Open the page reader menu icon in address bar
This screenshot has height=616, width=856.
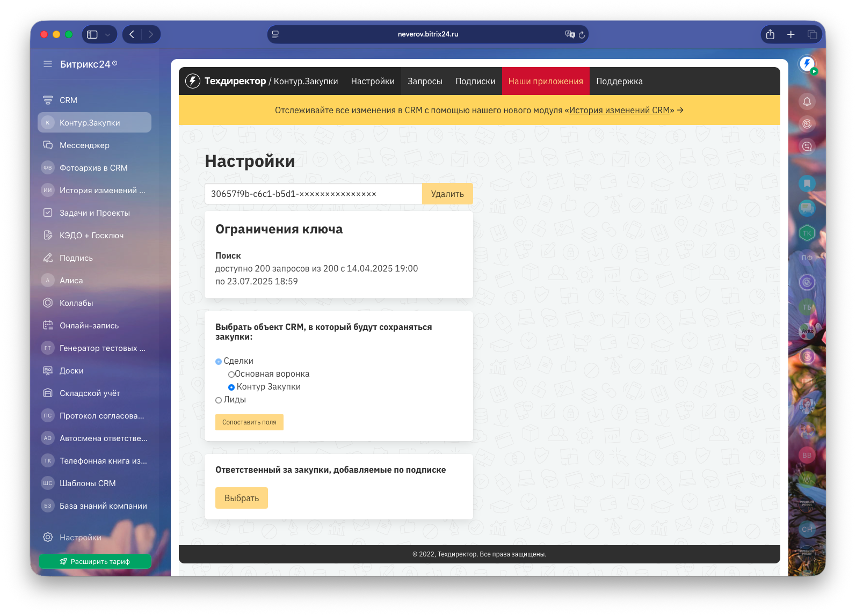(x=275, y=34)
